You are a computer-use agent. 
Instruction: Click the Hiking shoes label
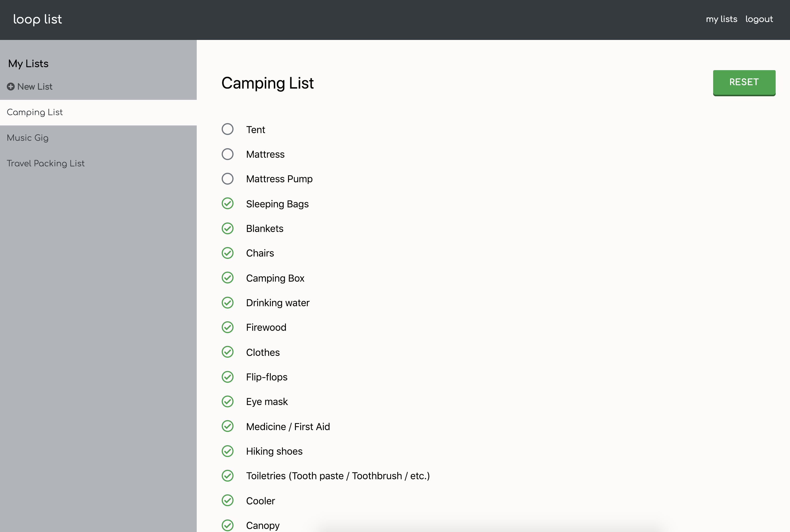click(274, 452)
